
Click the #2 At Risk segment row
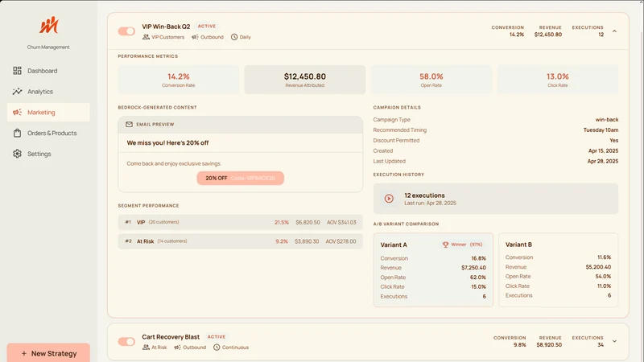(x=240, y=241)
